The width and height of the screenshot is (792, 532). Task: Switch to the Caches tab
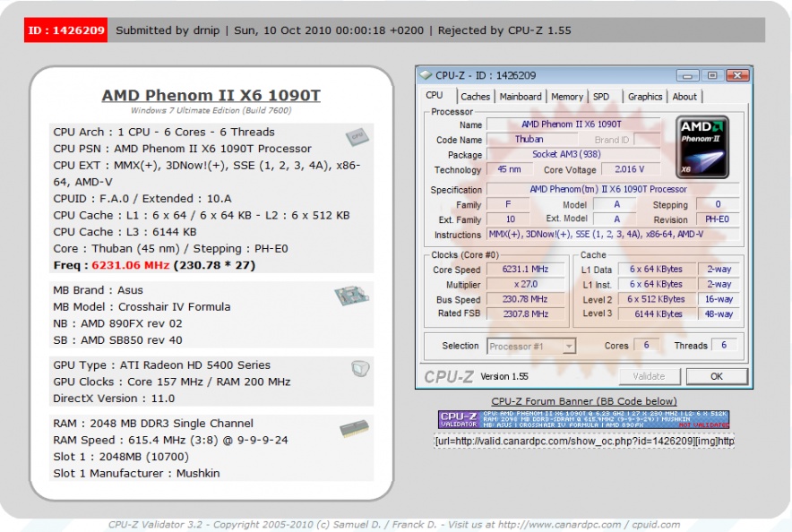pyautogui.click(x=475, y=97)
